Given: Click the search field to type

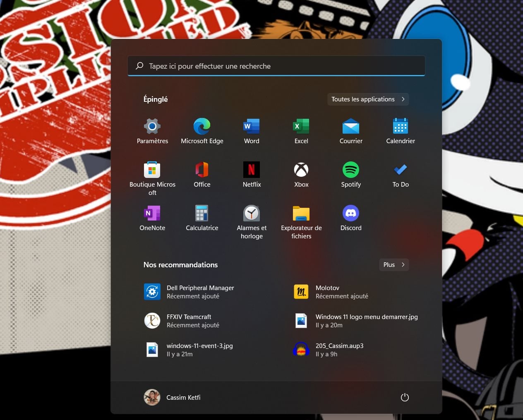Looking at the screenshot, I should click(276, 66).
